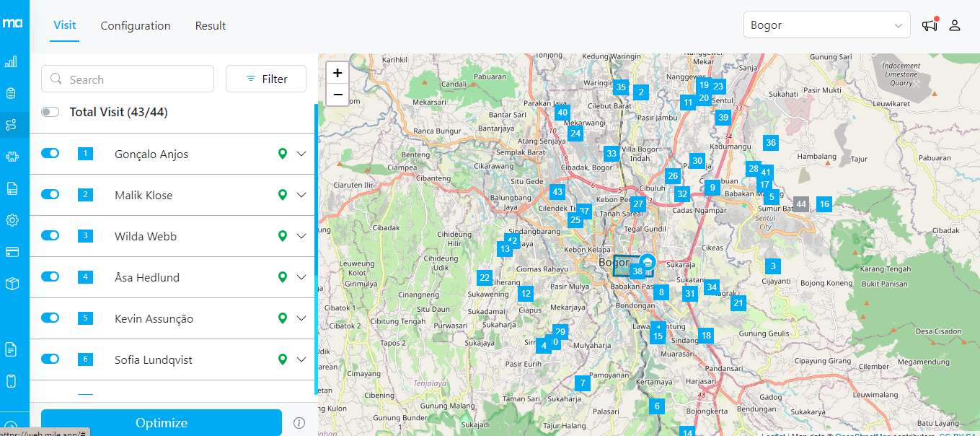Disable the toggle for Malik Klose
Screen dimensions: 980x436
[x=50, y=195]
